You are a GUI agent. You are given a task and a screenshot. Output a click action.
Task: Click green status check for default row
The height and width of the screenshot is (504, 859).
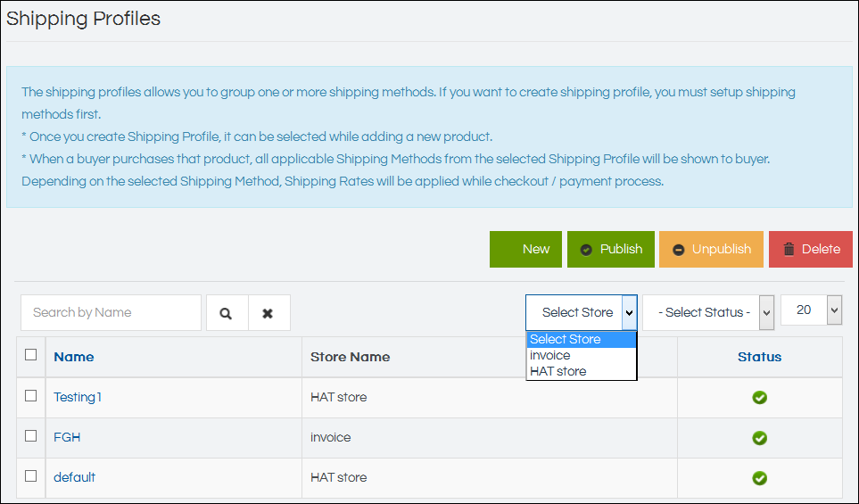point(759,478)
